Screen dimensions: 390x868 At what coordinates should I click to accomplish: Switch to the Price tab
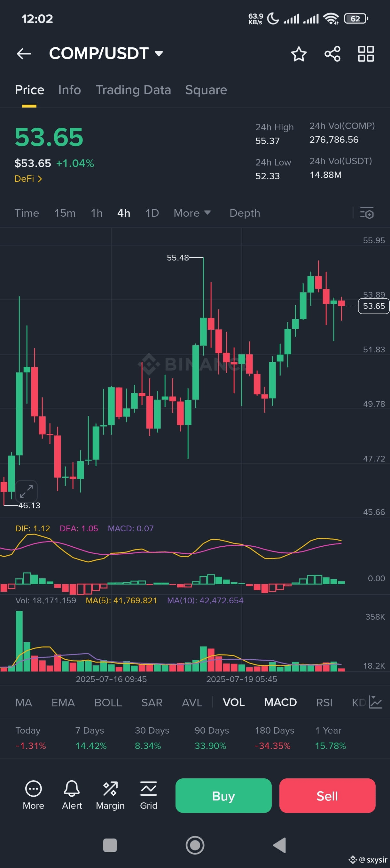click(x=29, y=90)
